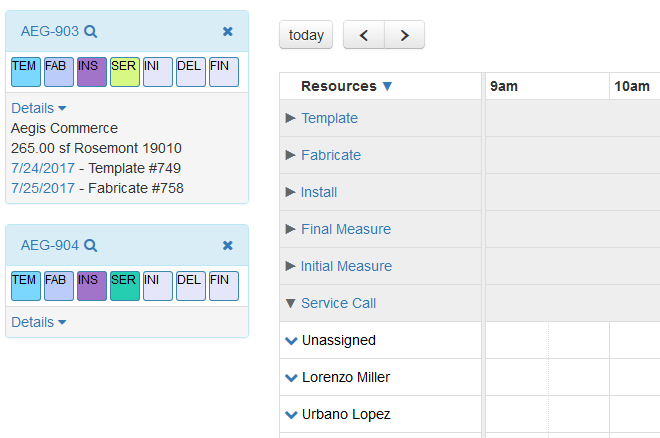Select the Install resource row
The width and height of the screenshot is (660, 438).
[x=319, y=192]
